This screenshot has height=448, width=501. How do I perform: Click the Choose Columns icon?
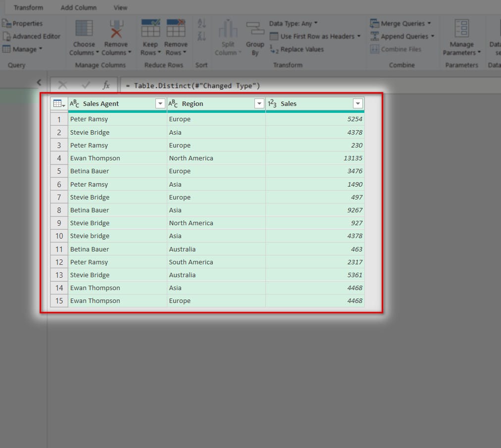coord(84,29)
